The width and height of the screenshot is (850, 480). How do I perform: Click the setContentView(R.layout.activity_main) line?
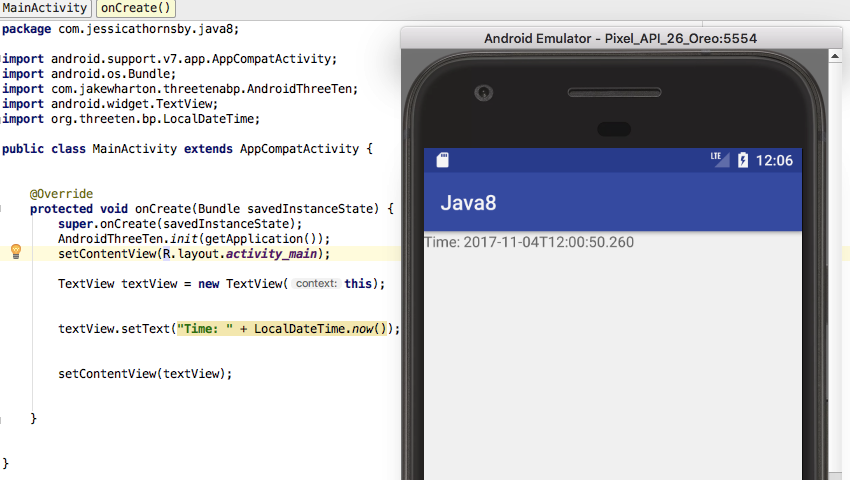pos(194,254)
